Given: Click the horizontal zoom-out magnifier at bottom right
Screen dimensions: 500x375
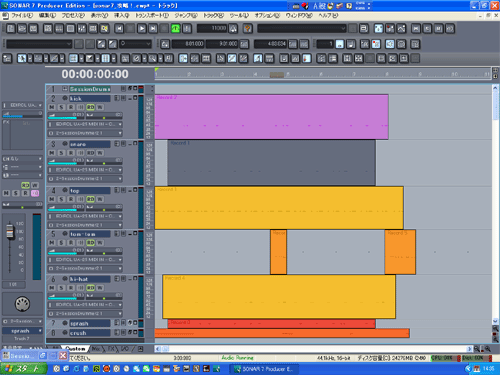Looking at the screenshot, I should click(477, 349).
